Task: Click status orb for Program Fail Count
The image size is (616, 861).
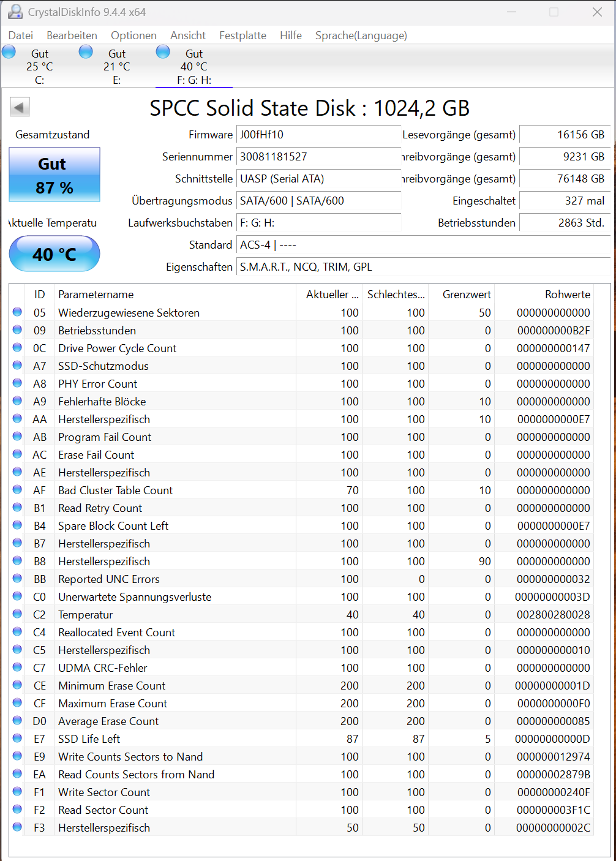Action: pyautogui.click(x=17, y=436)
